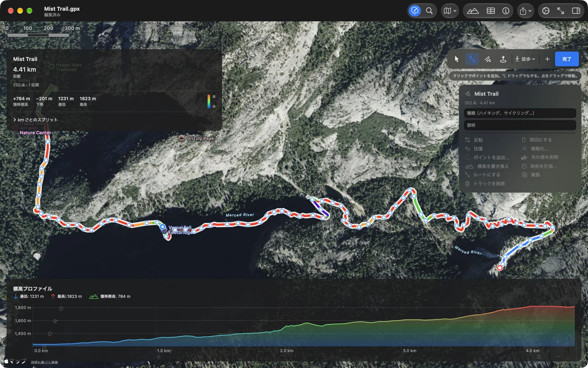The image size is (588, 368).
Task: Click ルートにする convert to route
Action: coord(483,175)
